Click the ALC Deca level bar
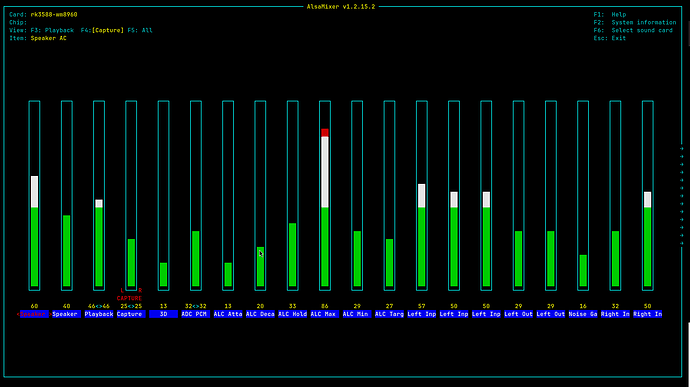Image resolution: width=690 pixels, height=387 pixels. pos(261,195)
